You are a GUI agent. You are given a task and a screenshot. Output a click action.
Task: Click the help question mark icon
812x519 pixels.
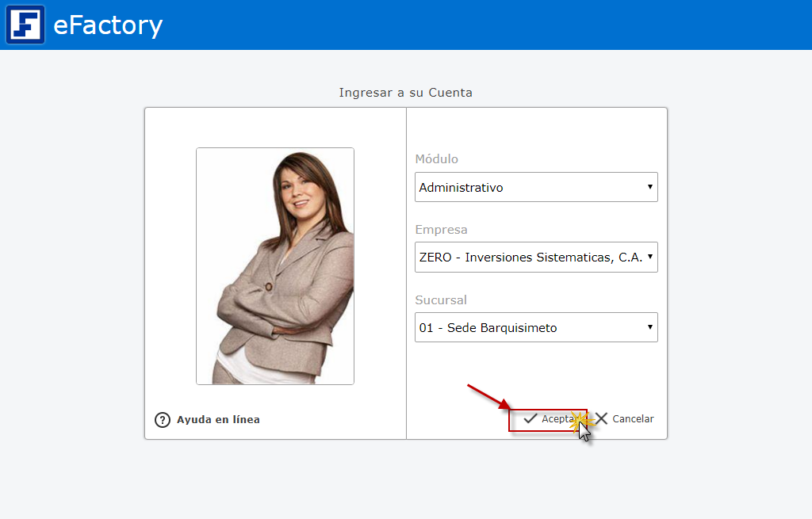point(163,420)
